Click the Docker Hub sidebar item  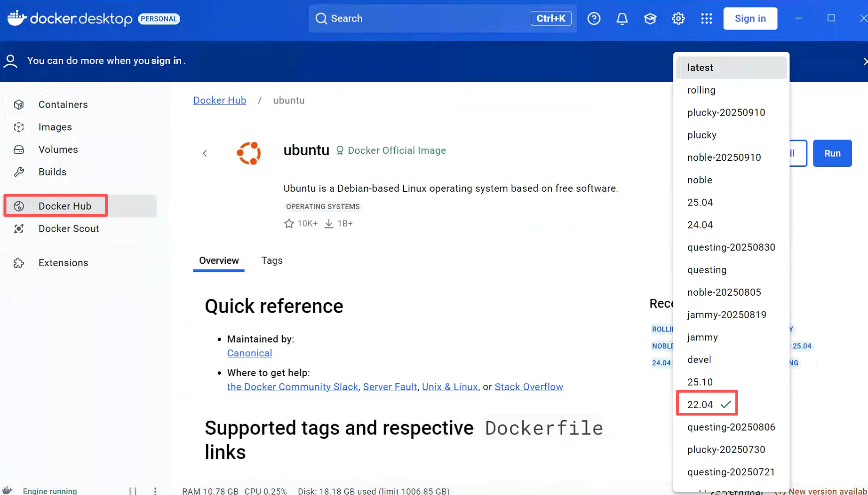pos(80,206)
